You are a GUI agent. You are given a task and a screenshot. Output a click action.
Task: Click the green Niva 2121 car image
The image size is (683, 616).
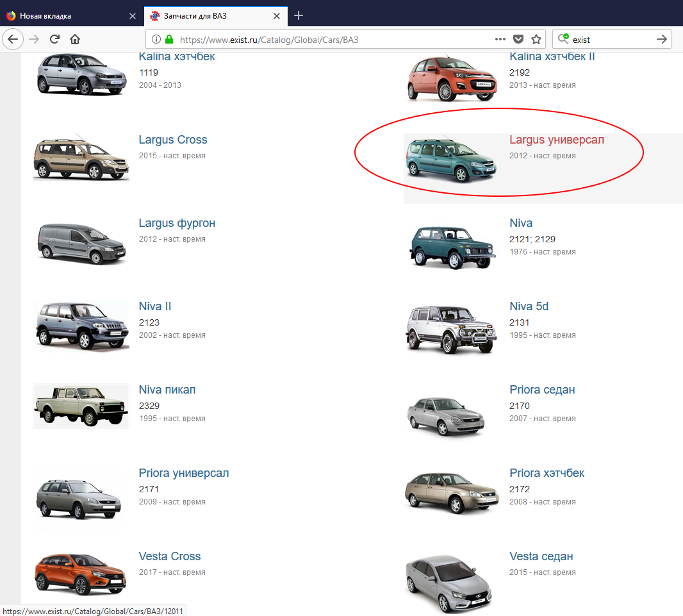coord(452,247)
